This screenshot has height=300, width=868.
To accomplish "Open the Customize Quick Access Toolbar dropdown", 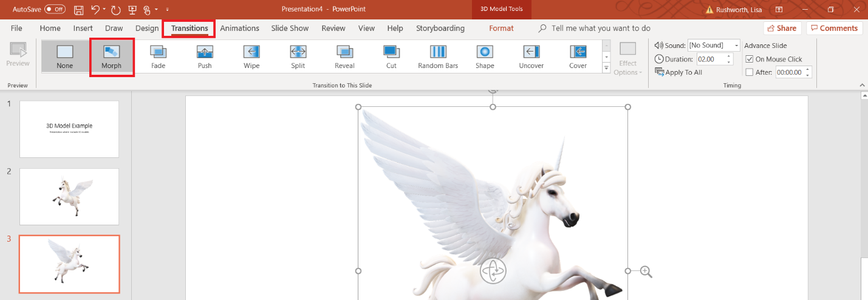I will click(167, 10).
